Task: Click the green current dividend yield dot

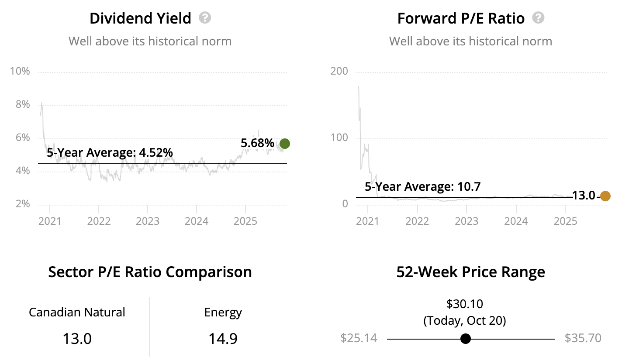Action: tap(285, 143)
